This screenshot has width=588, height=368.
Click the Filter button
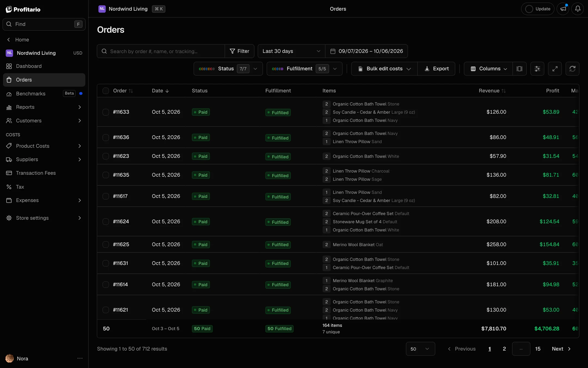pos(239,51)
